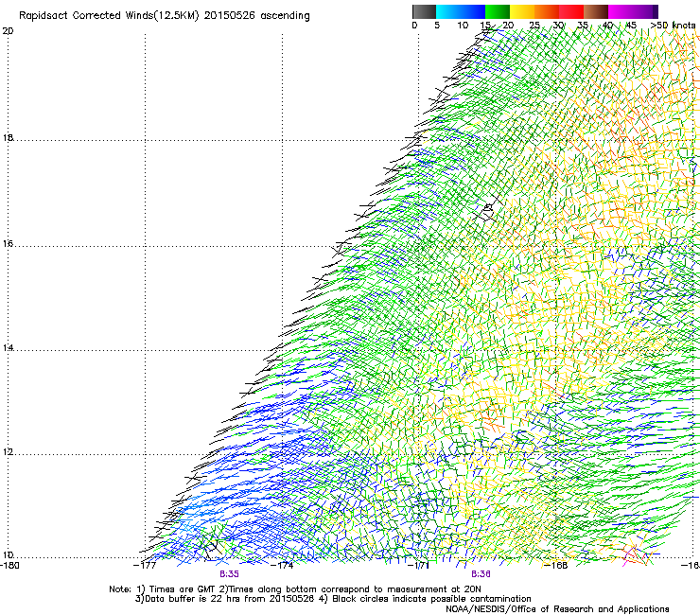Click the longitude label '-180'
Viewport: 700px width, 615px height.
pos(9,565)
